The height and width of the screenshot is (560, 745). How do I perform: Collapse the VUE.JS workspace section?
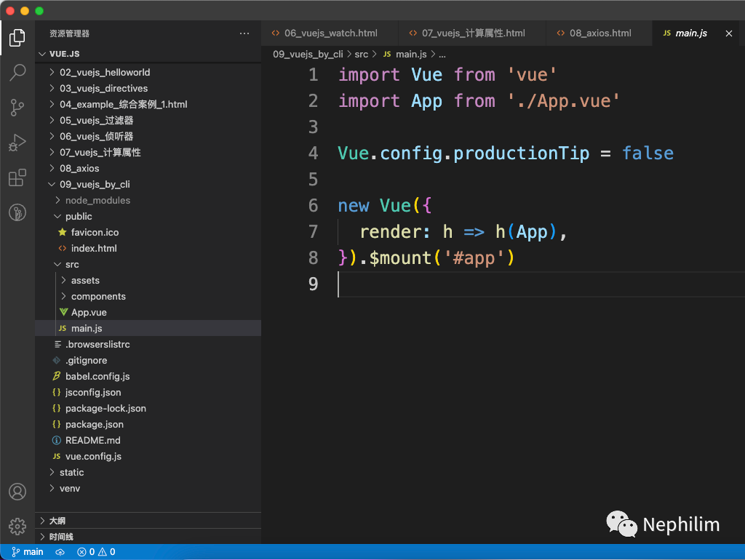pos(148,54)
